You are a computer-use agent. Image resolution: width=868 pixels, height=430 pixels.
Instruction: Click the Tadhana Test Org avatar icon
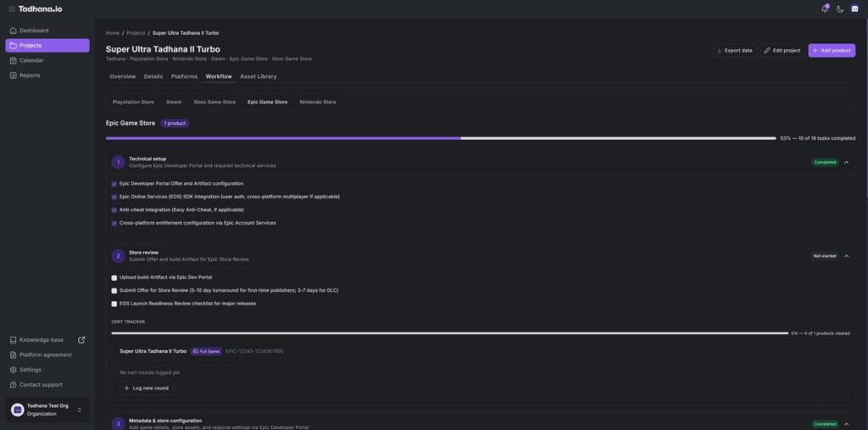coord(17,410)
